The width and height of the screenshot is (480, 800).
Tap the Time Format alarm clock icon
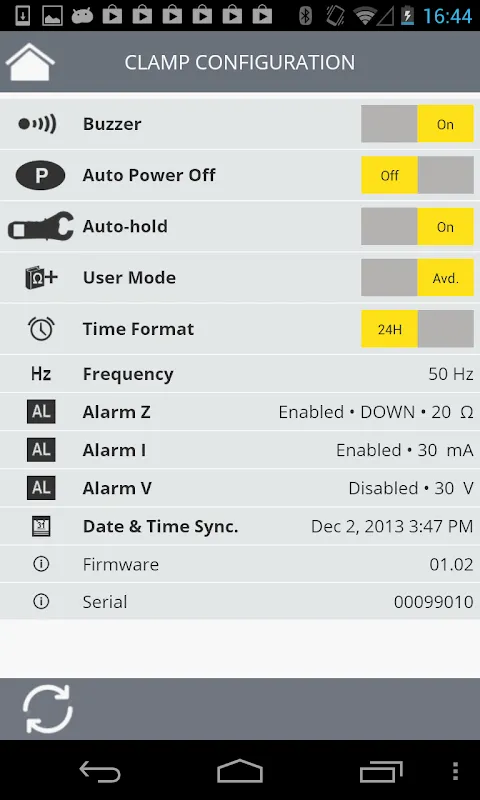(41, 329)
